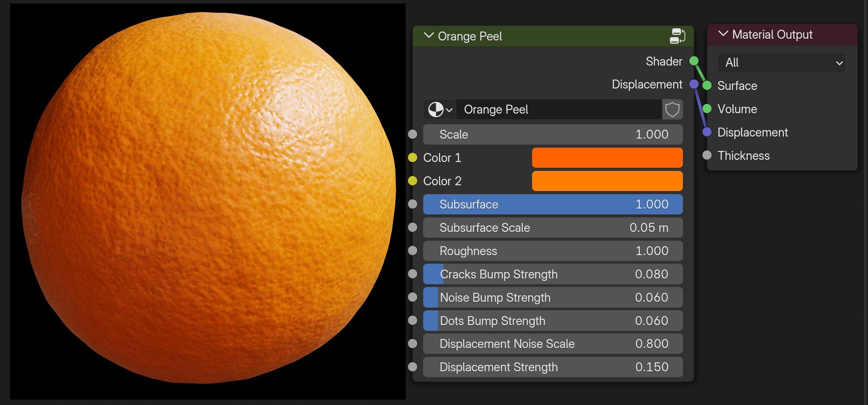Collapse the Material Output node

click(723, 34)
